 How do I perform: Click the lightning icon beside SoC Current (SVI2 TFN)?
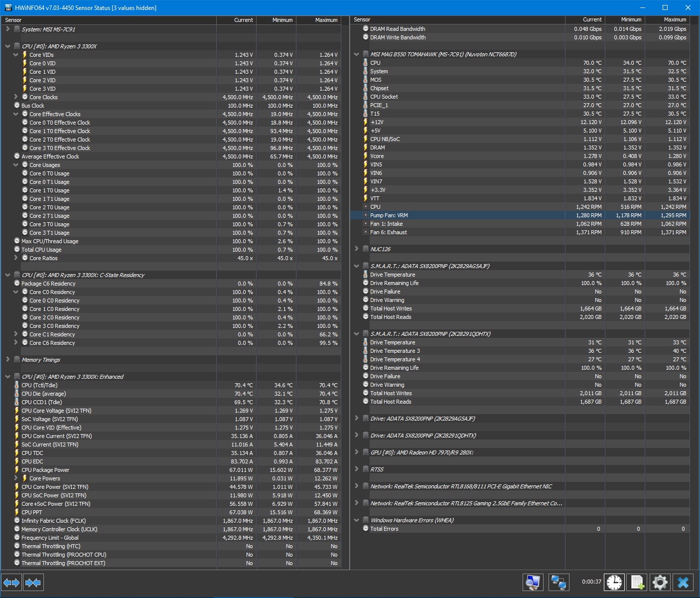coord(17,445)
